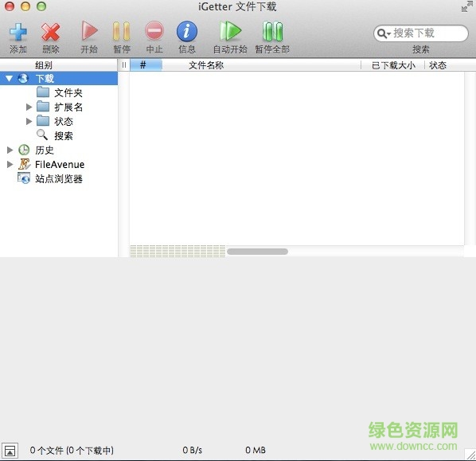Click the 暂停全部 green bars icon

tap(272, 31)
